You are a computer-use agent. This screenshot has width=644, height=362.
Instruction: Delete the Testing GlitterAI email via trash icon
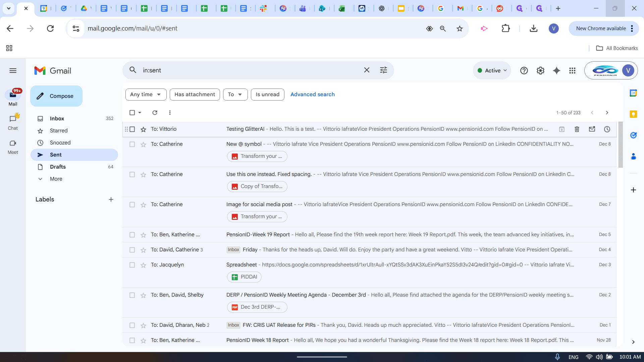577,129
